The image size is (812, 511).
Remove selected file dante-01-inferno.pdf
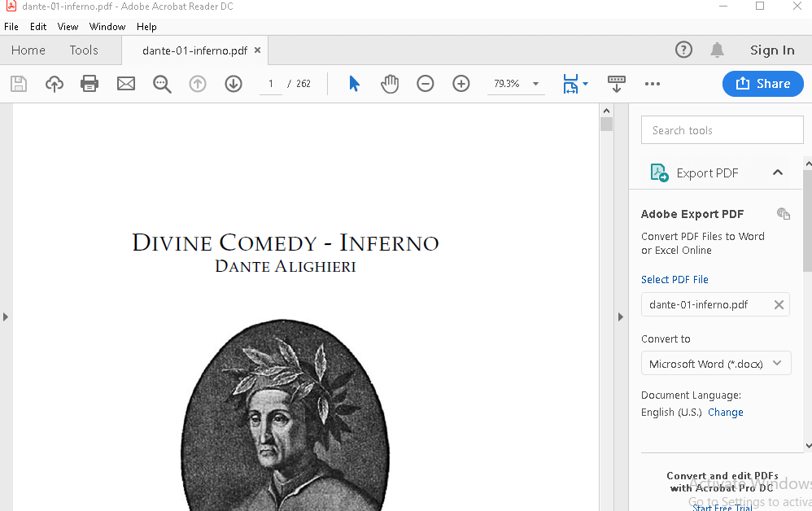[779, 305]
